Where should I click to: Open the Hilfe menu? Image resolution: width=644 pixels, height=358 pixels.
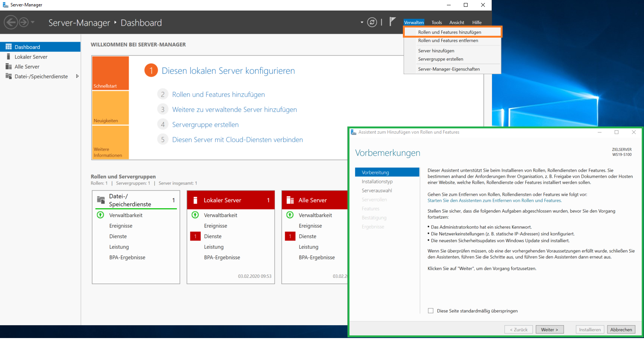(x=477, y=22)
